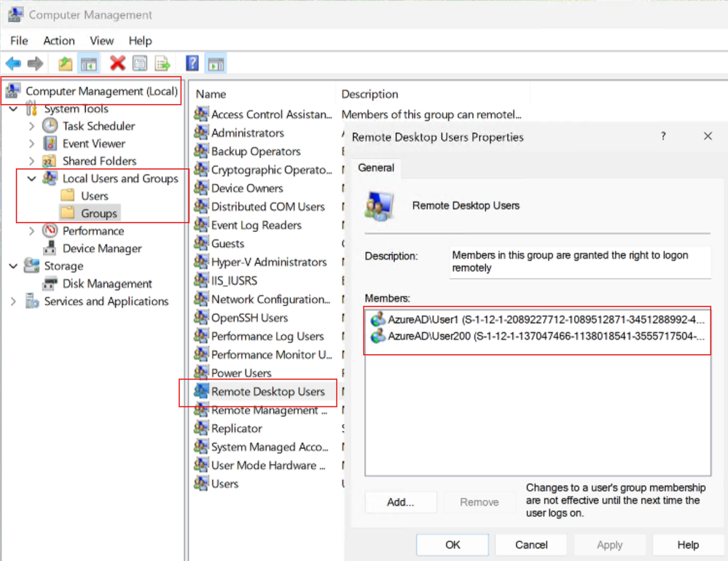
Task: Click the Description text field in the dialog
Action: pos(580,262)
